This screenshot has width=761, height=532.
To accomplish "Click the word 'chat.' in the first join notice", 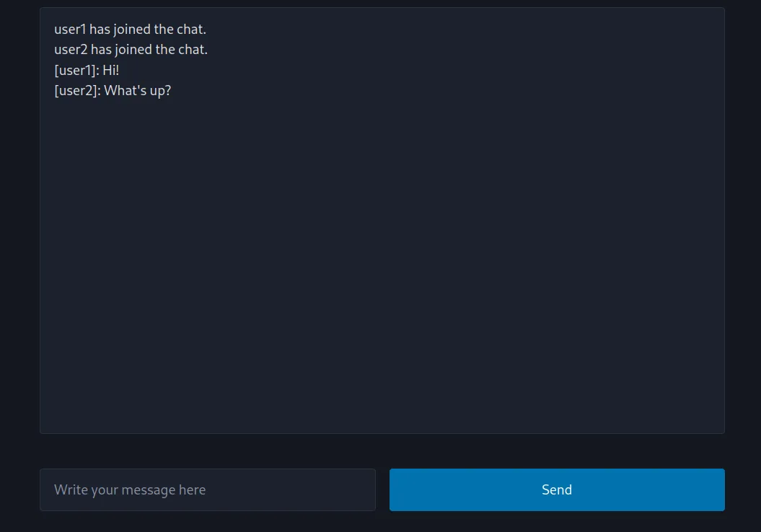I will 192,29.
